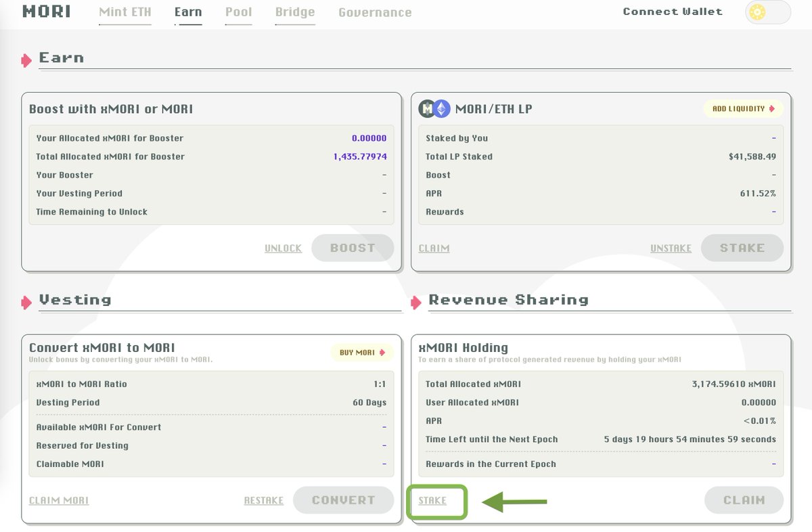812x532 pixels.
Task: Click the pink arrow beside Revenue Sharing
Action: click(416, 303)
